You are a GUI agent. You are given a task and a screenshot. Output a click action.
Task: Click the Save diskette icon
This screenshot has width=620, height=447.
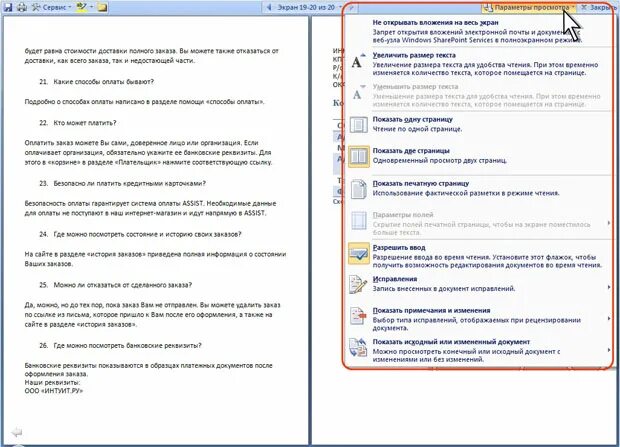[8, 7]
